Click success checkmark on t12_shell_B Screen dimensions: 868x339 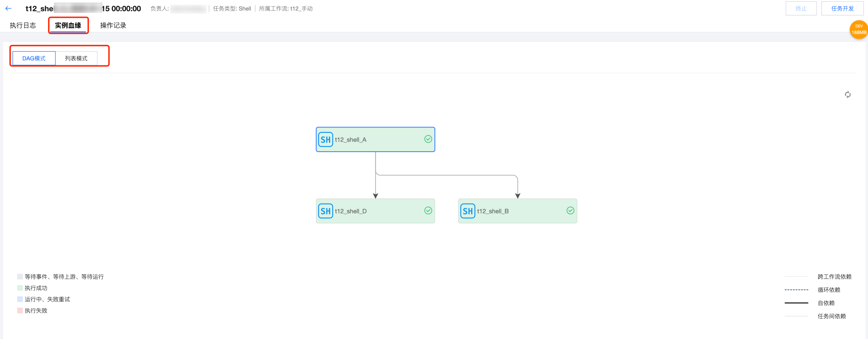coord(570,211)
